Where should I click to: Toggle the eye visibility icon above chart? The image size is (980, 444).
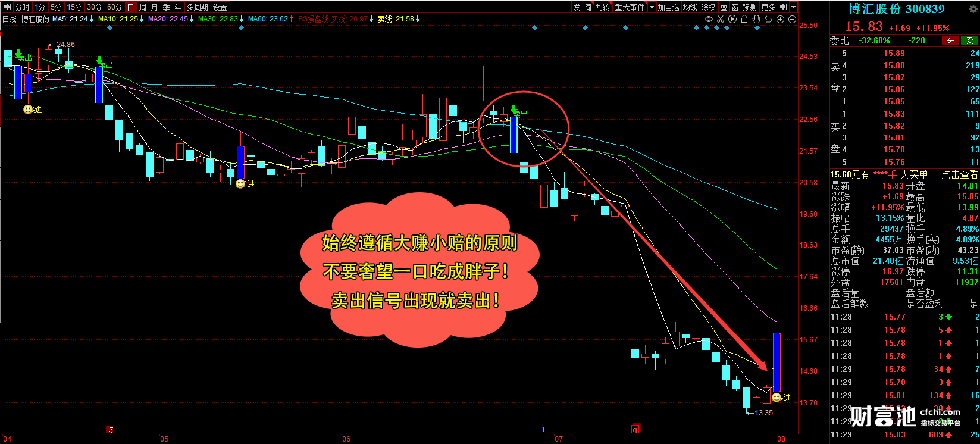[x=709, y=19]
